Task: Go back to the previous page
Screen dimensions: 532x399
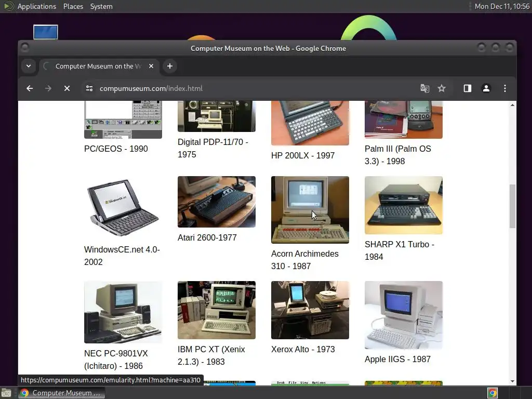Action: pos(30,88)
